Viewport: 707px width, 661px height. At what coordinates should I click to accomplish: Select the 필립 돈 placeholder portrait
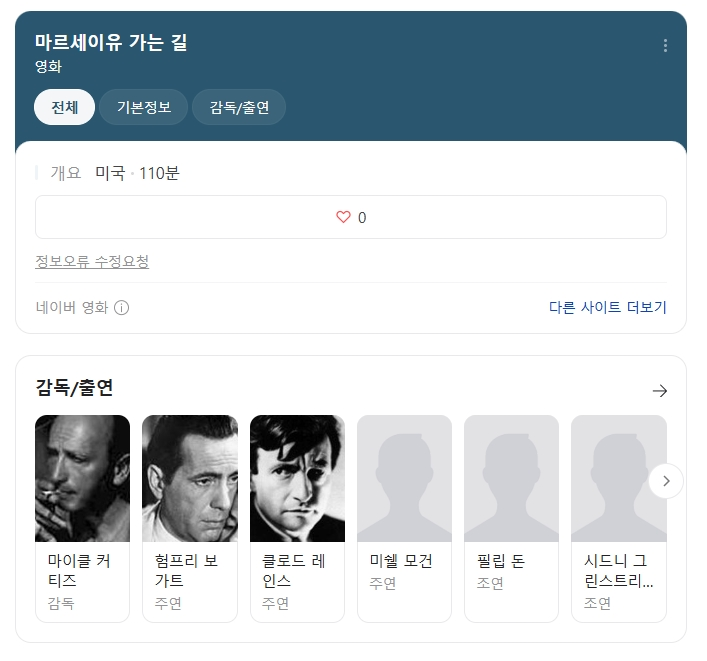(x=511, y=478)
